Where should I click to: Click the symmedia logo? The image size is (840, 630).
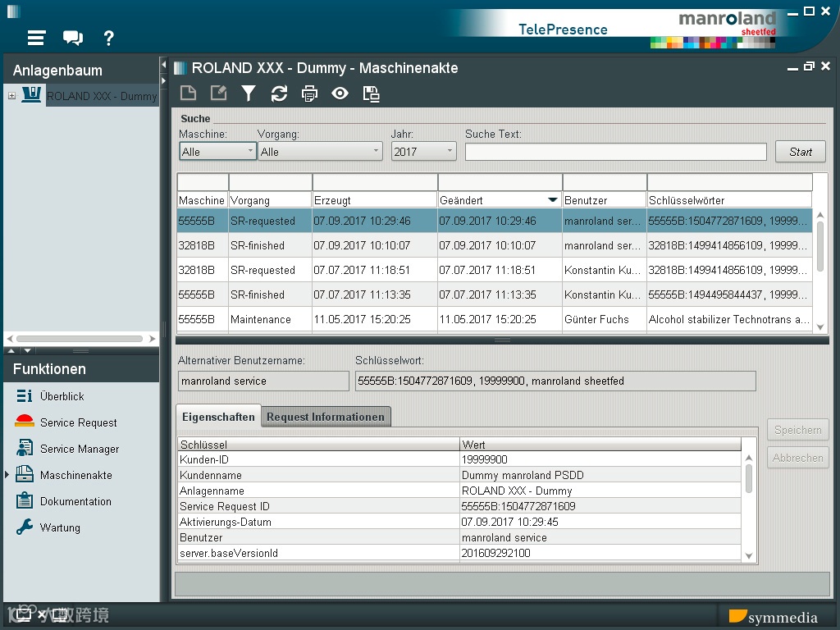point(773,617)
